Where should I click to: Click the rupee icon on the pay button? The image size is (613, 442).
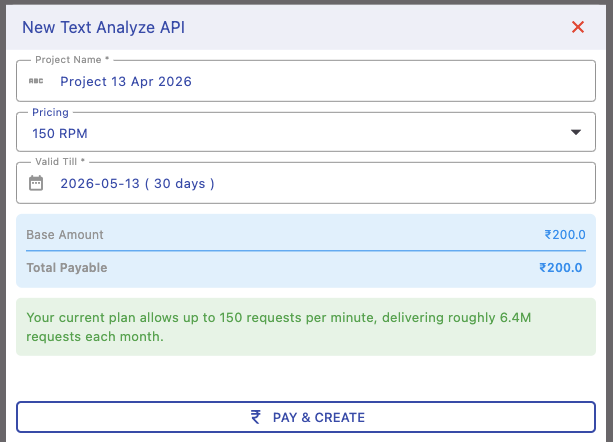pos(257,417)
